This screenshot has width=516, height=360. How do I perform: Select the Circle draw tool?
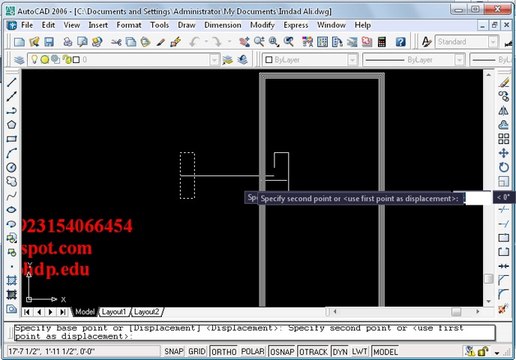click(12, 167)
